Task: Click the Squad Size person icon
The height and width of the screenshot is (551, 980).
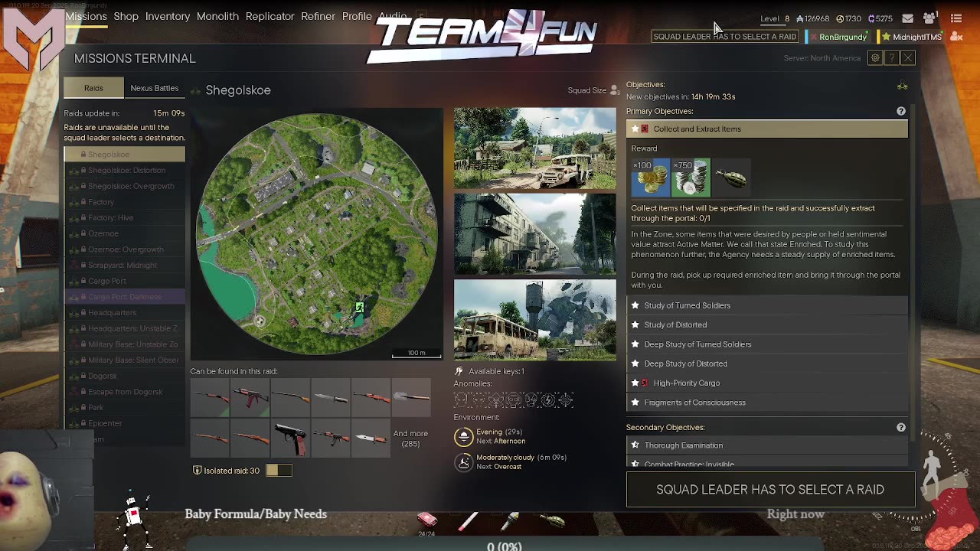Action: pos(615,90)
